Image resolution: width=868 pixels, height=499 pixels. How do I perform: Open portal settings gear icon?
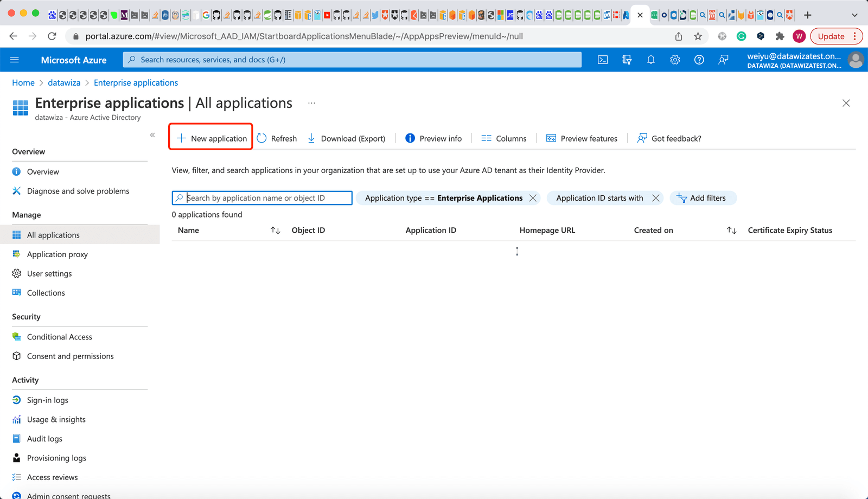[x=675, y=60]
